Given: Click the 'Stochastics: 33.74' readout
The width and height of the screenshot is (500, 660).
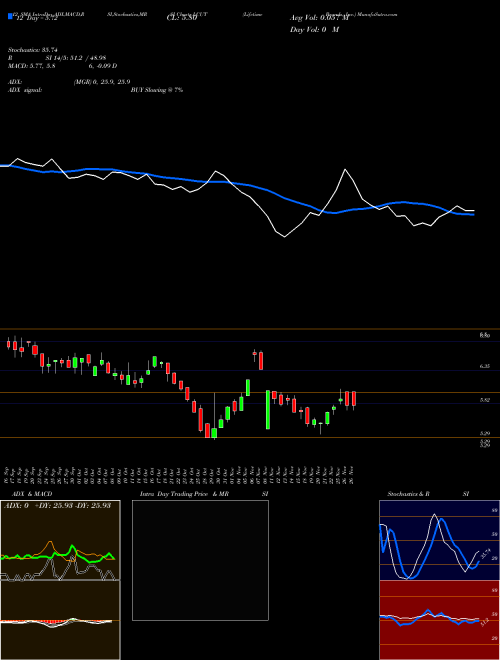Looking at the screenshot, I should point(32,50).
